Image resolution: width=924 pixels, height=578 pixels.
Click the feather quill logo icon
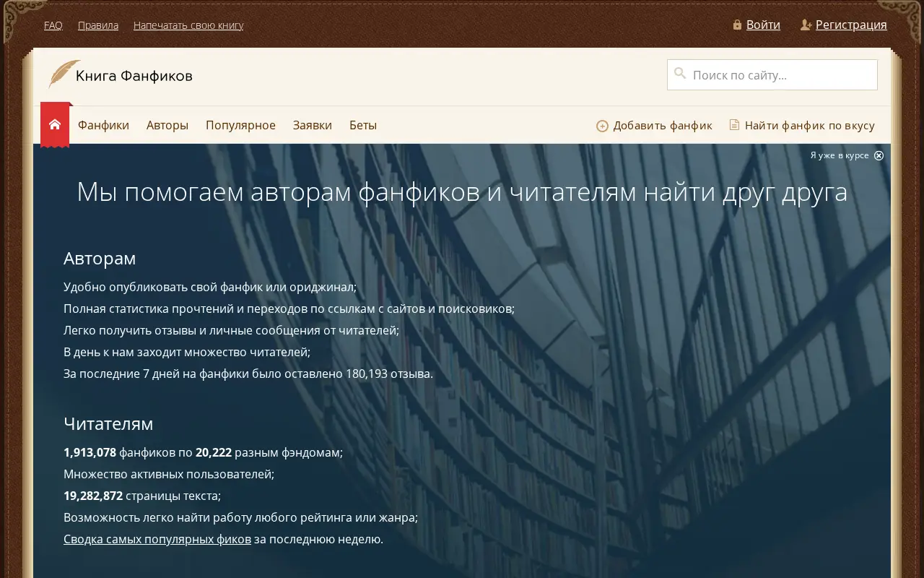(x=64, y=74)
